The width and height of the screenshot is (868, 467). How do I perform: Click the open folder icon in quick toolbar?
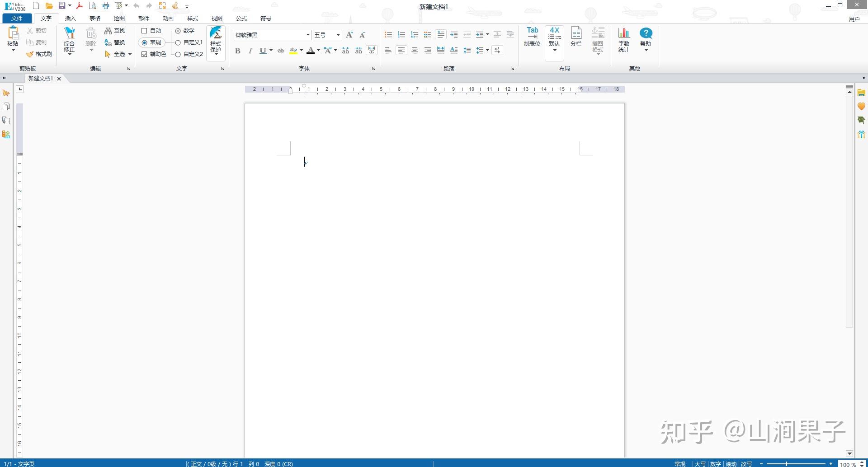49,6
